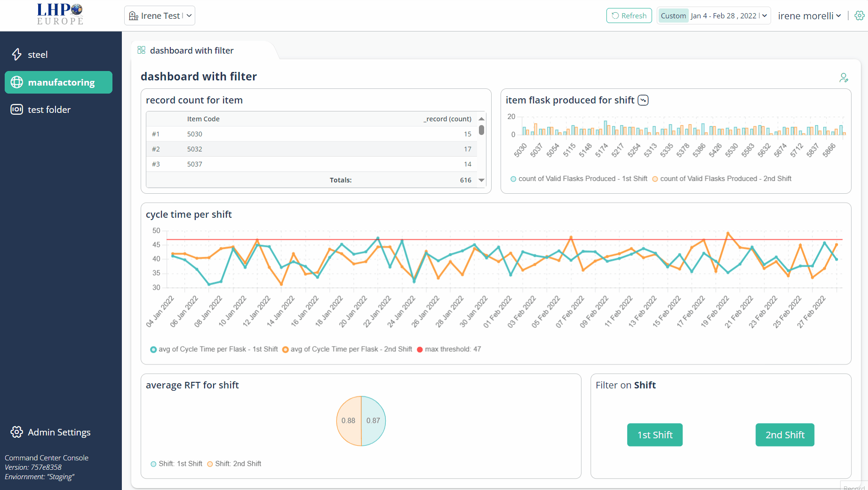The width and height of the screenshot is (868, 490).
Task: Toggle the Cycle Time 1st Shift legend series
Action: point(214,349)
